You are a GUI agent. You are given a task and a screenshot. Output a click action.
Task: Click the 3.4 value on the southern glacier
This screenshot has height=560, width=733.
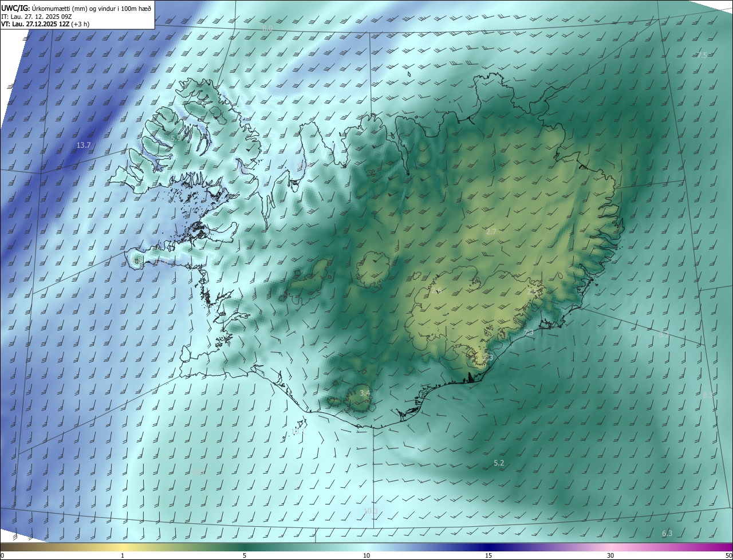point(365,393)
